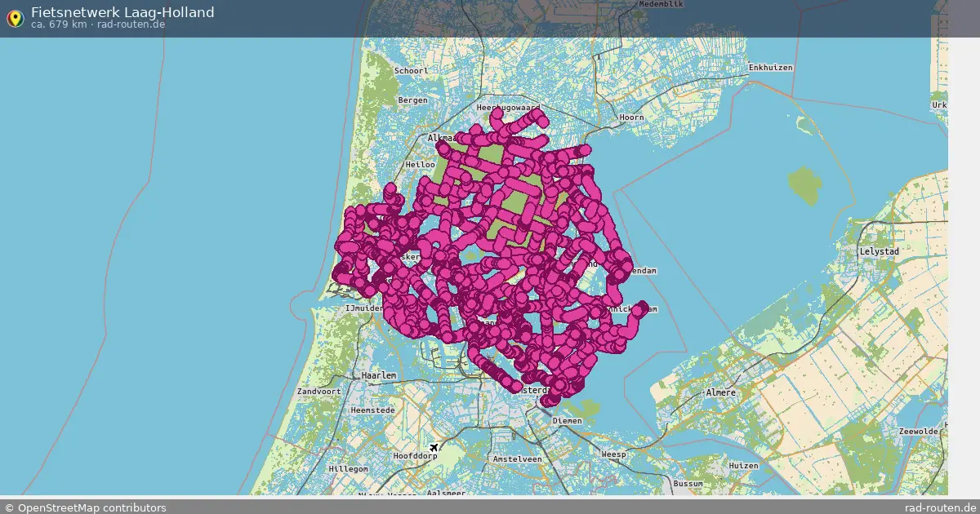Select the Weesp map label

click(612, 454)
